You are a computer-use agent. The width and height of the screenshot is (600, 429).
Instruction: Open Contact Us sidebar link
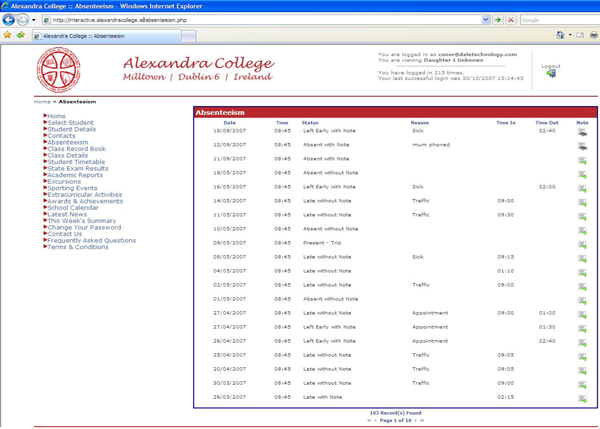pyautogui.click(x=65, y=234)
